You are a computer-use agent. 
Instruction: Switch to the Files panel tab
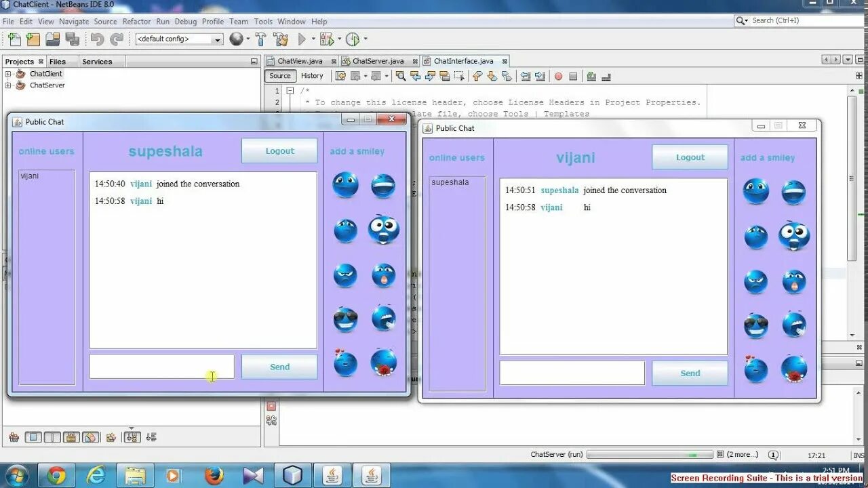pyautogui.click(x=58, y=62)
